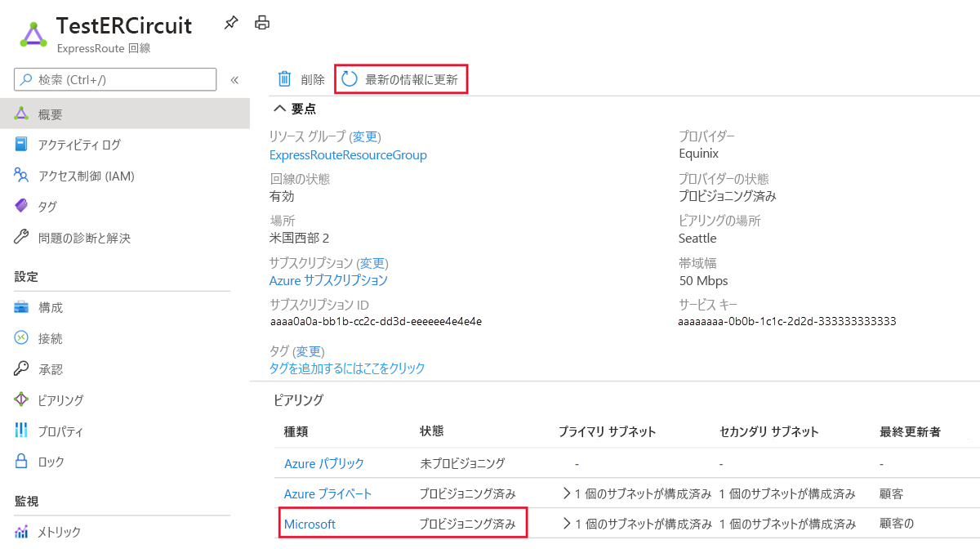Click the ロック padlock icon
The image size is (980, 549).
pyautogui.click(x=21, y=462)
